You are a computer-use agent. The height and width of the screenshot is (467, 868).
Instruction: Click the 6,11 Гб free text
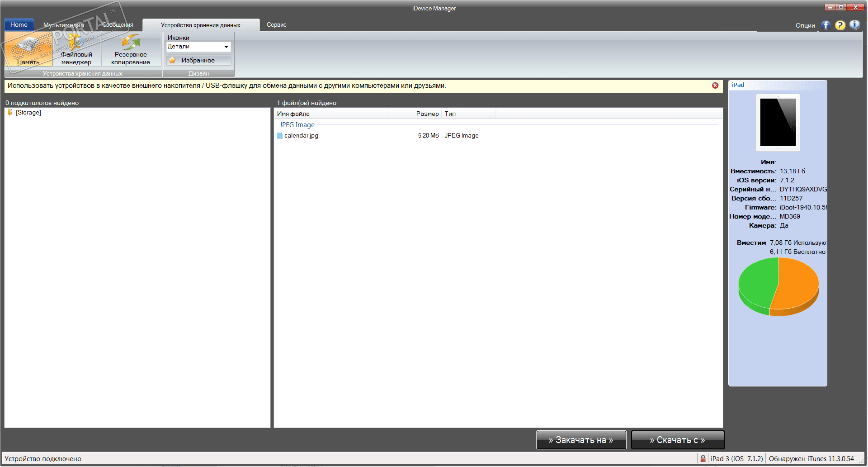point(798,252)
